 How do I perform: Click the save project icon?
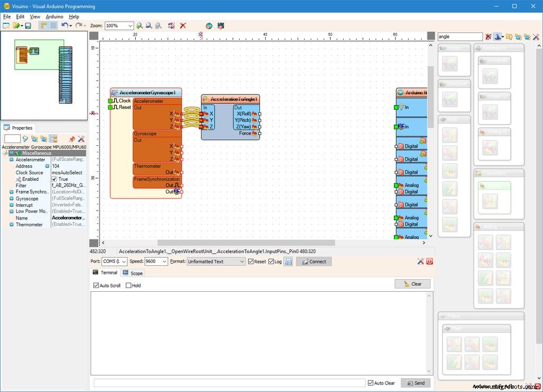28,25
